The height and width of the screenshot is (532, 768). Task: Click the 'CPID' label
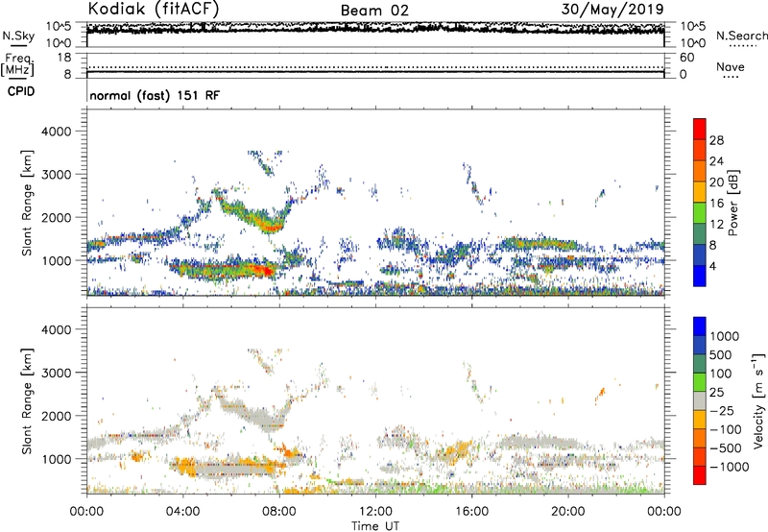[x=21, y=91]
